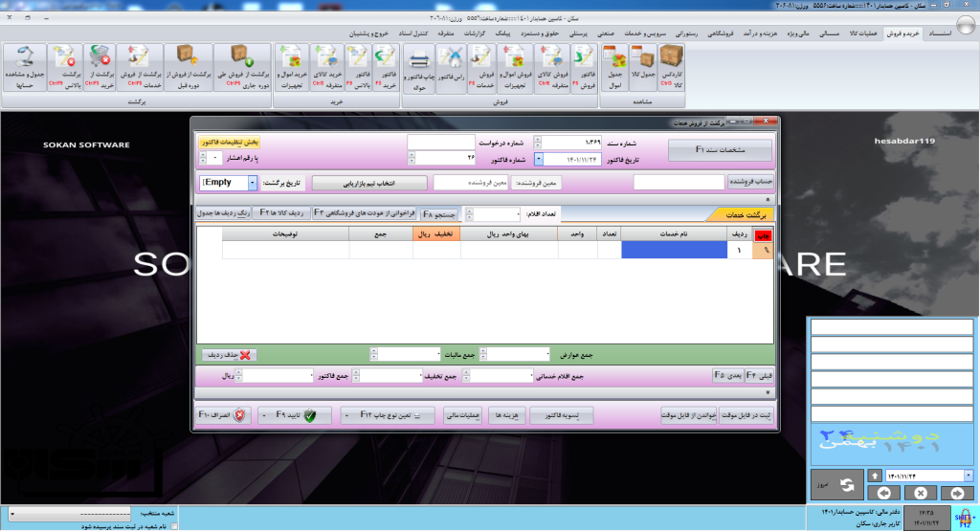Click برگشت از فروش از دوره قبل icon
The image size is (980, 531).
pyautogui.click(x=189, y=68)
